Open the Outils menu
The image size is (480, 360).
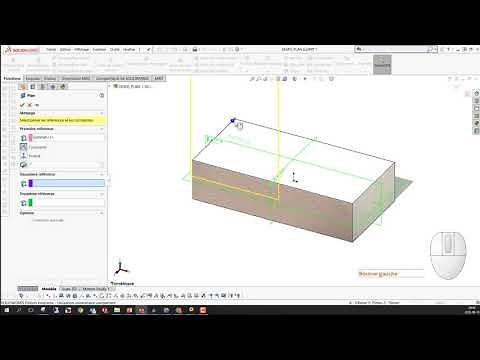(x=115, y=49)
